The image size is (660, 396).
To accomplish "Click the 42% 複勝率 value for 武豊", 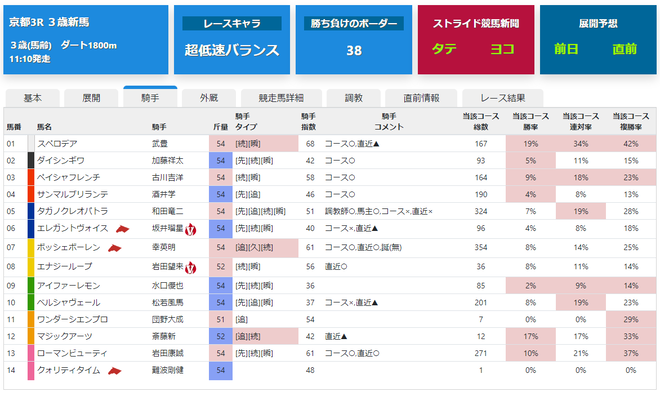I will click(631, 144).
